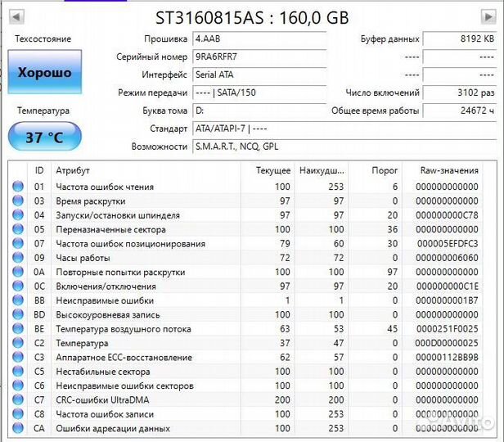Click status orb for attribute BB
504x442 pixels.
click(18, 300)
